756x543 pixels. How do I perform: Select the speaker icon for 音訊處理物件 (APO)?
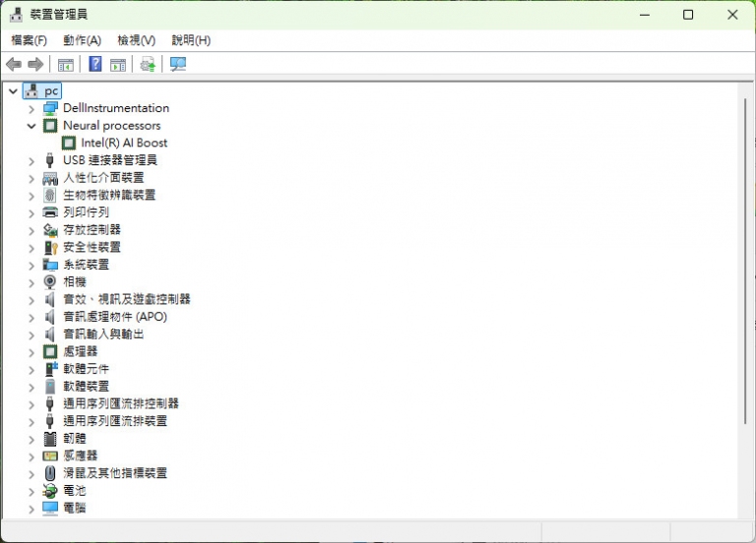49,317
